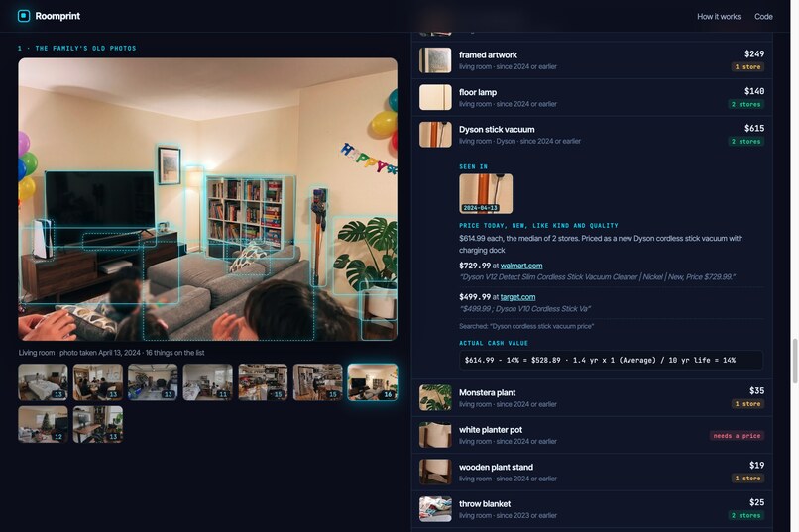Click the 2 stores badge for floor lamp
Screen dimensions: 799x532
tap(746, 104)
